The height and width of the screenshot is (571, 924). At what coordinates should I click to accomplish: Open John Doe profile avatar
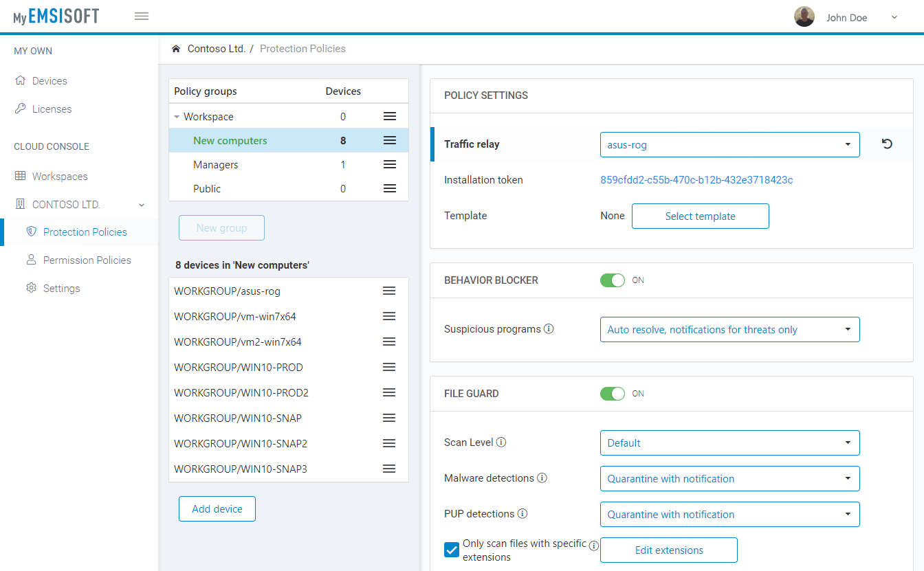click(804, 17)
